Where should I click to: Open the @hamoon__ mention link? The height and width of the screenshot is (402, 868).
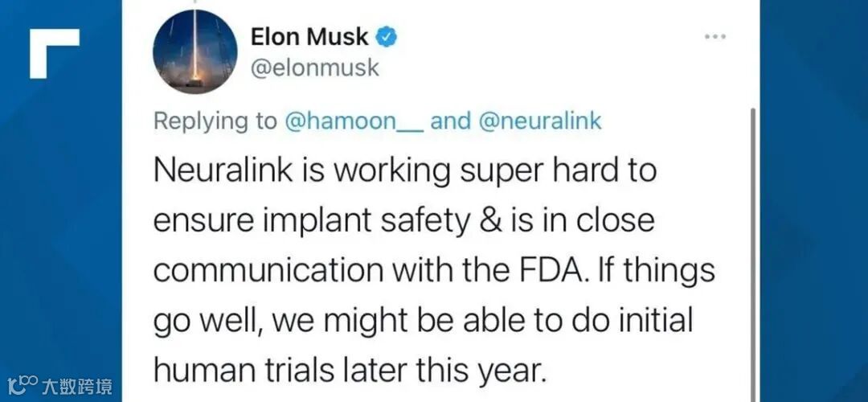(x=353, y=121)
